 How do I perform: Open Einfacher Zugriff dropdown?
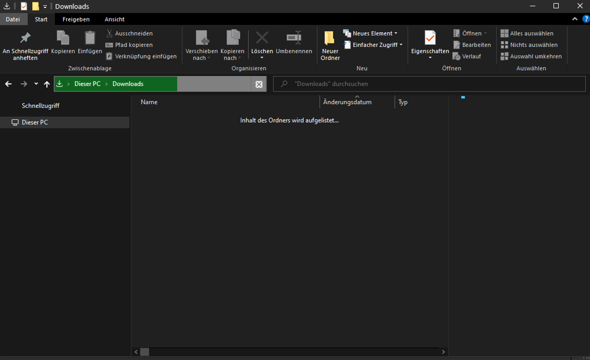(373, 45)
